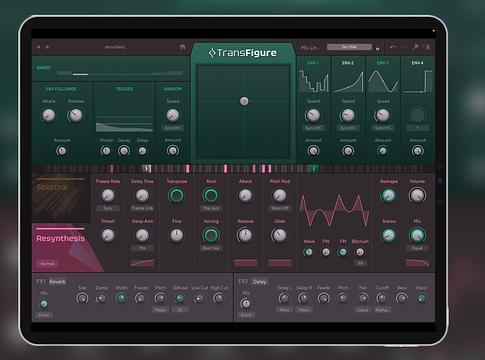The height and width of the screenshot is (360, 485).
Task: Click the keyboard range start marker
Action: click(x=147, y=169)
